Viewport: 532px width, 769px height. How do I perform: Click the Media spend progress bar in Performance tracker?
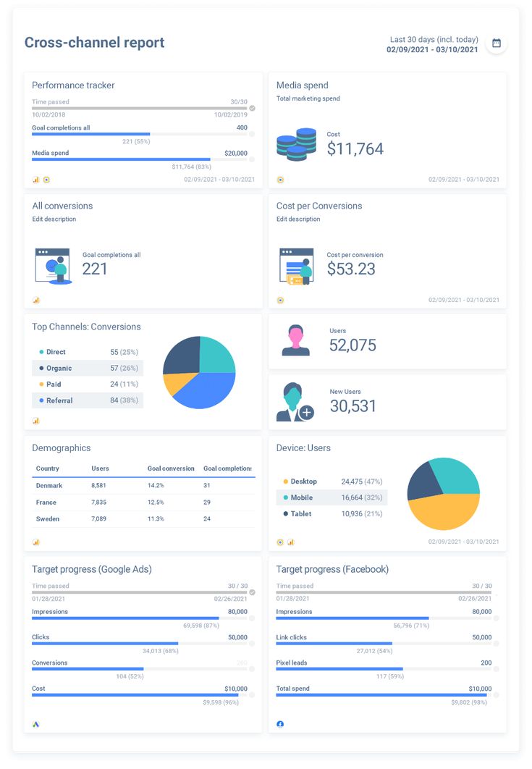pos(121,159)
